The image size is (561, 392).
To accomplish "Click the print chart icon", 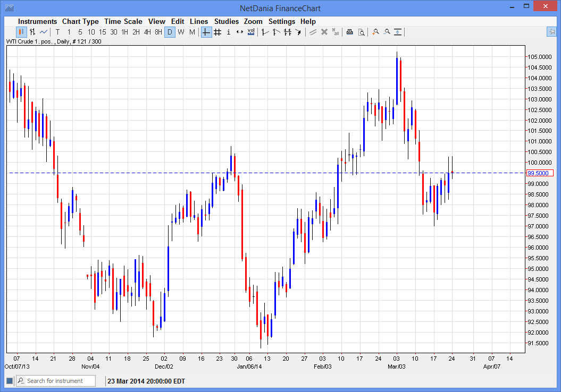I will point(349,32).
